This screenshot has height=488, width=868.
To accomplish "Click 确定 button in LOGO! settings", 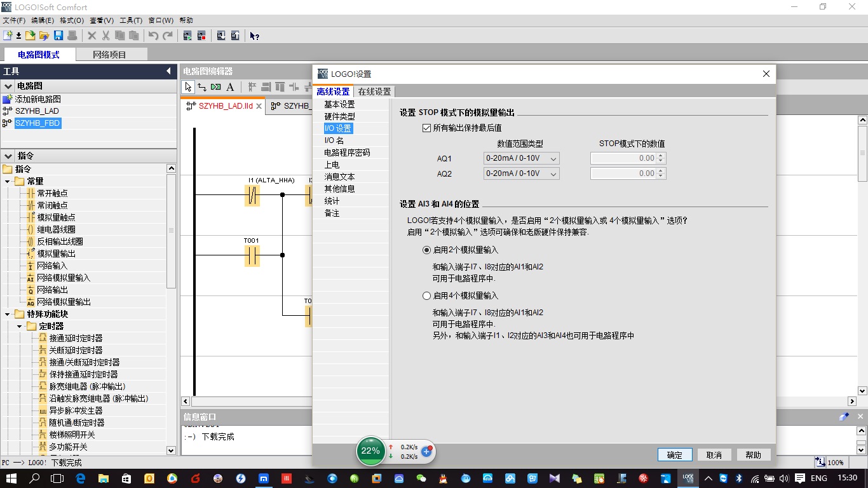I will 675,455.
